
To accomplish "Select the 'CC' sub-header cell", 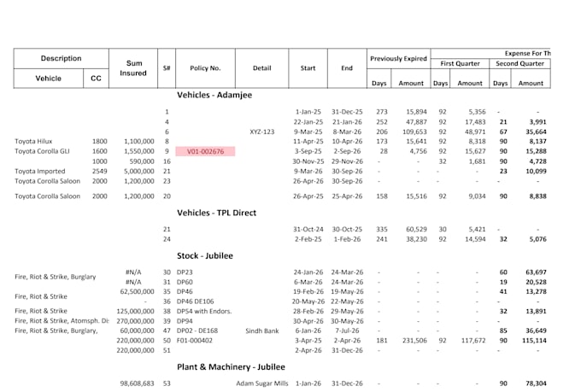I will pyautogui.click(x=96, y=79).
